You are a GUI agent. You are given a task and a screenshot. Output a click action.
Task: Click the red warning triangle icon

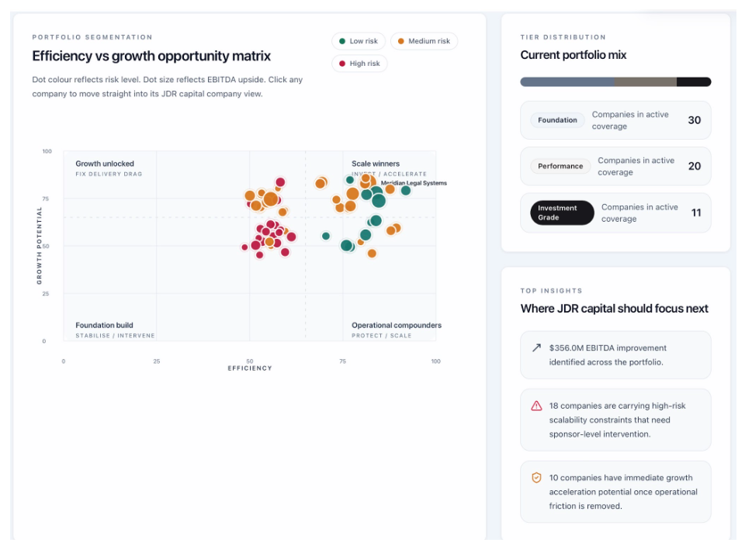(x=536, y=406)
